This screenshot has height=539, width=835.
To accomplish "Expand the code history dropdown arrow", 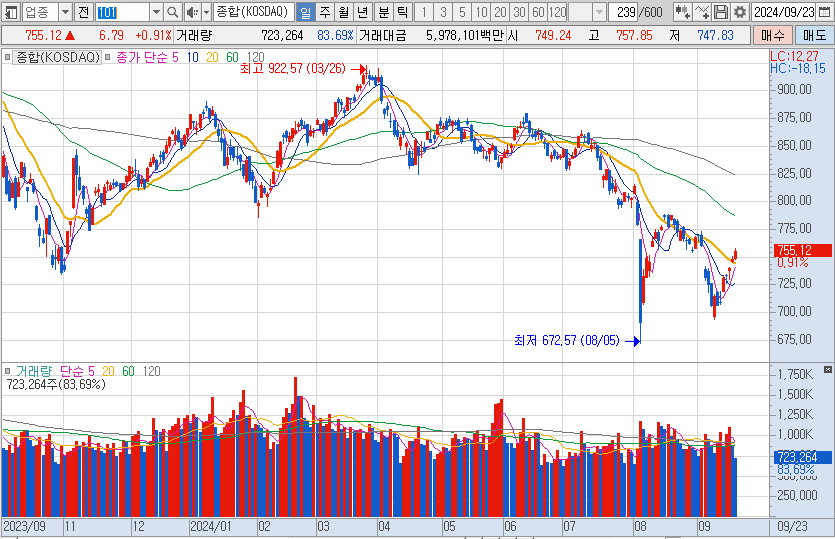I will tap(156, 12).
